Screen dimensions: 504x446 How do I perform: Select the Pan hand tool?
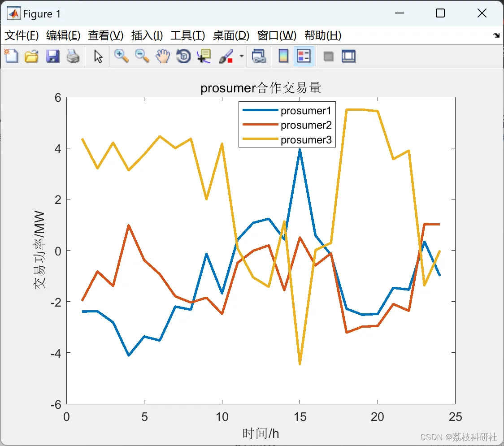coord(163,56)
